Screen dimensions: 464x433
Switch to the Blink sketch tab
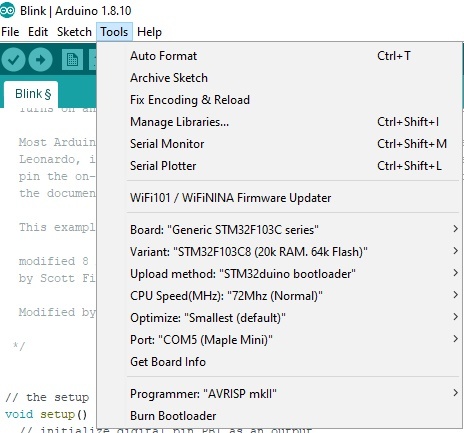[31, 94]
